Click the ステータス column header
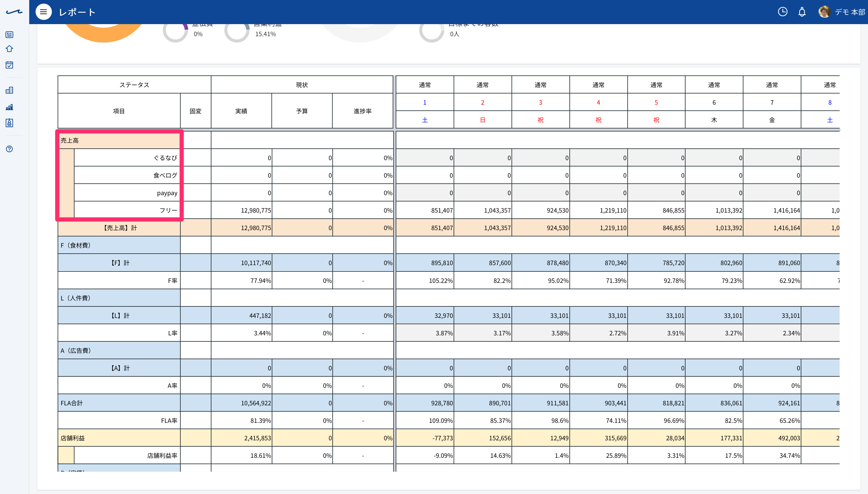The width and height of the screenshot is (868, 494). click(134, 85)
